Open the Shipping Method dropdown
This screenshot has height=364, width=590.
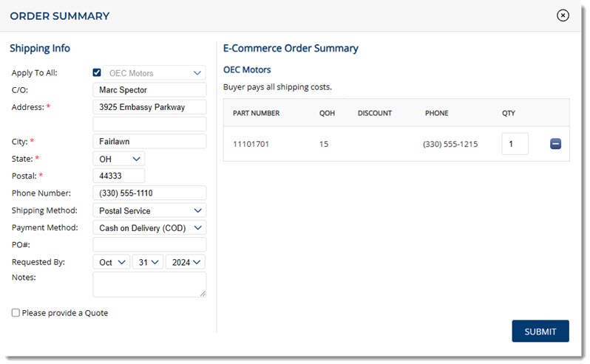pyautogui.click(x=149, y=210)
